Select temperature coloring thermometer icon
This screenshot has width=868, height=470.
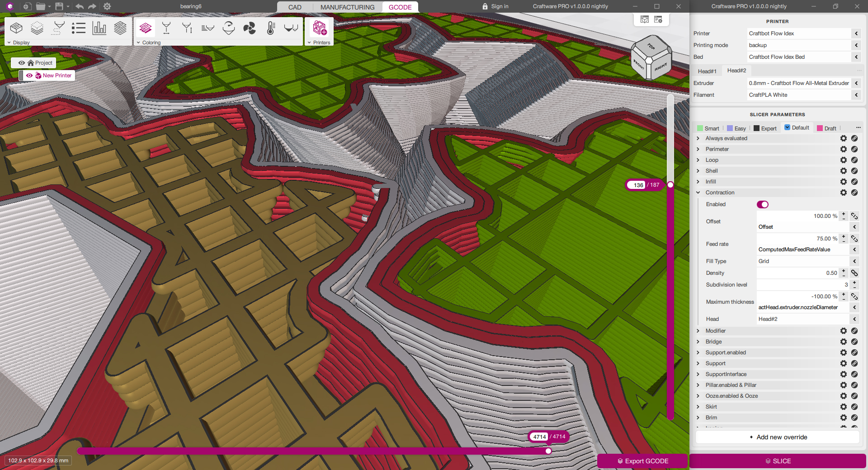tap(270, 28)
